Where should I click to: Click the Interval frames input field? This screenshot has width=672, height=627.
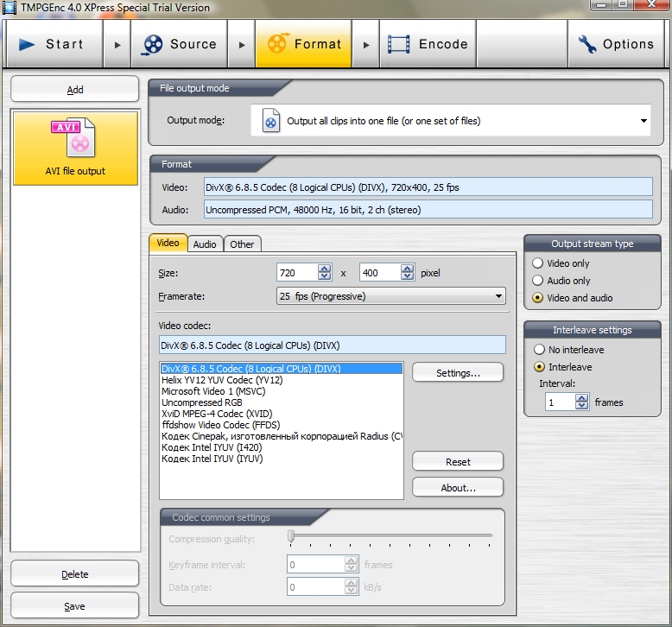click(x=560, y=402)
